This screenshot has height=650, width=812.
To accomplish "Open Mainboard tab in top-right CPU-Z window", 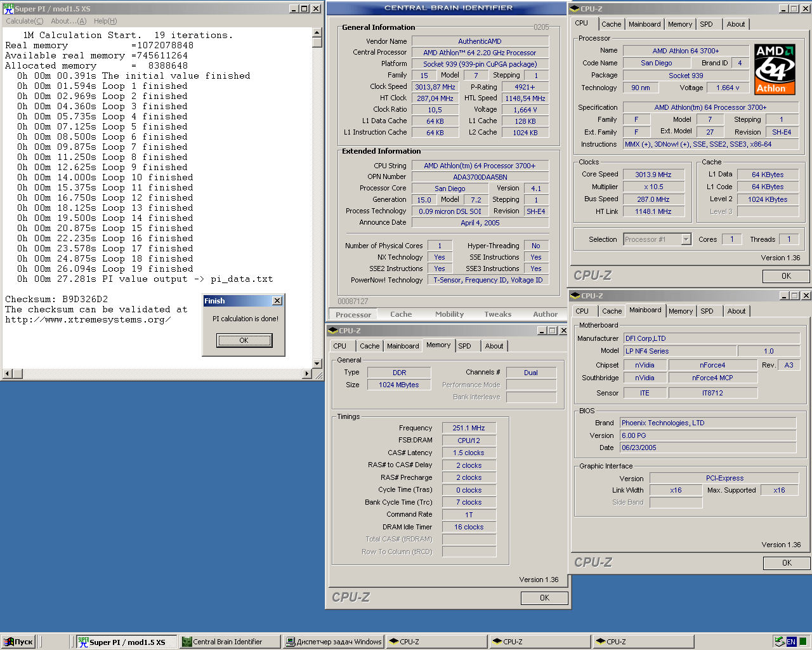I will click(x=645, y=24).
